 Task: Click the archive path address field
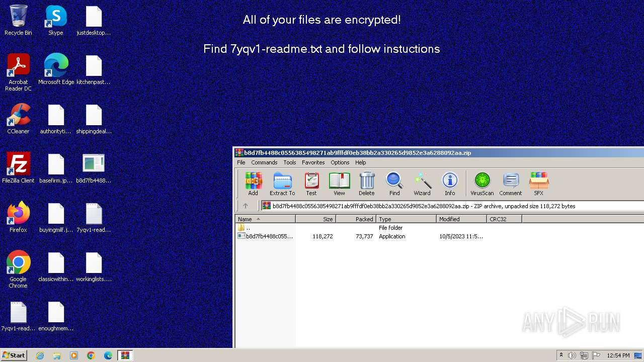(x=452, y=206)
